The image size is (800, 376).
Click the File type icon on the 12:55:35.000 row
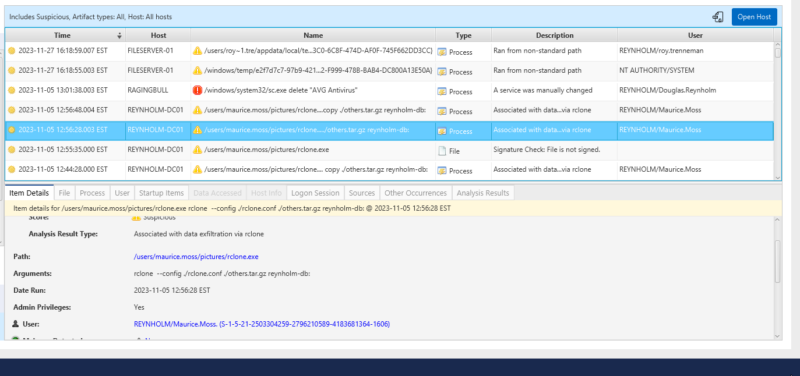tap(442, 151)
